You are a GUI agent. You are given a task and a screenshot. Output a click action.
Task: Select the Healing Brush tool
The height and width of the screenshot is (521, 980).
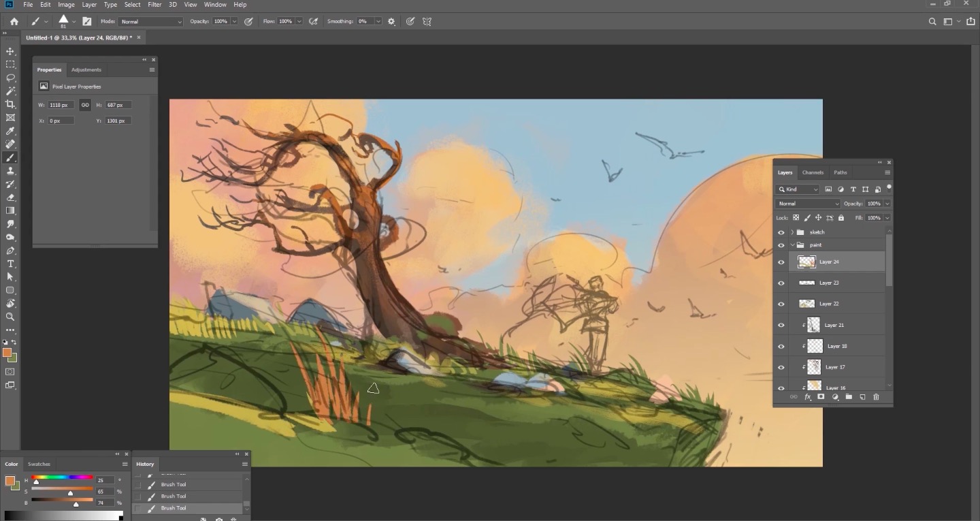point(10,144)
